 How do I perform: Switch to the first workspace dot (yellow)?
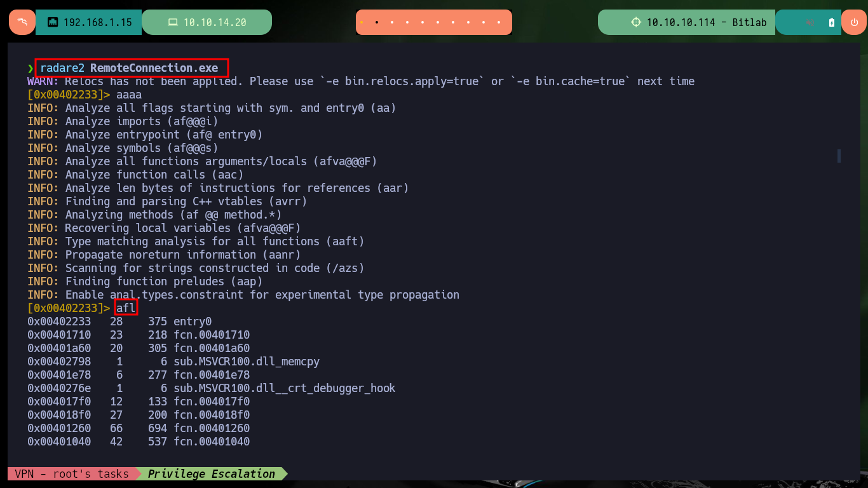click(362, 22)
